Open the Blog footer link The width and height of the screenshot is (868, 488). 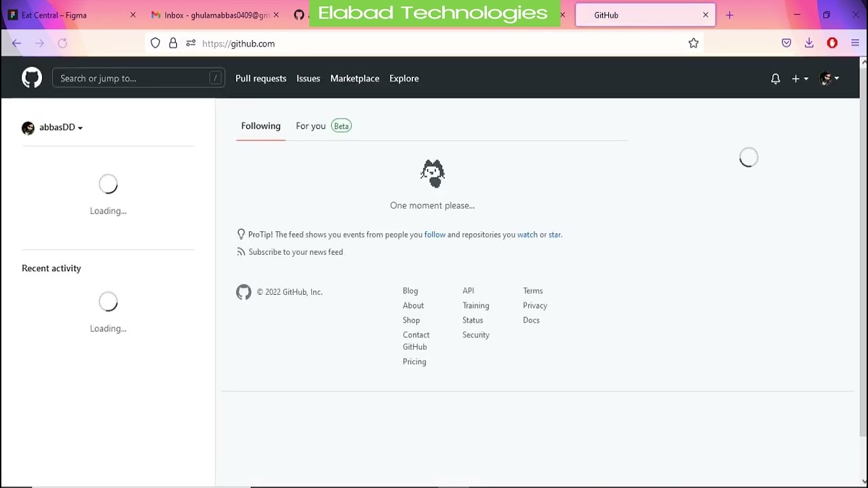coord(410,291)
